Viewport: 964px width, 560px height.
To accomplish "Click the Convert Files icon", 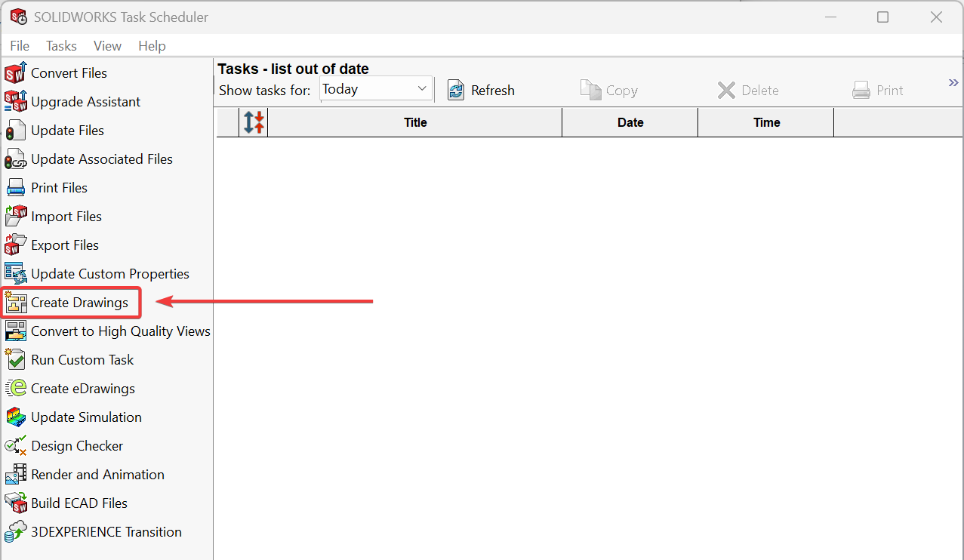I will click(x=15, y=73).
